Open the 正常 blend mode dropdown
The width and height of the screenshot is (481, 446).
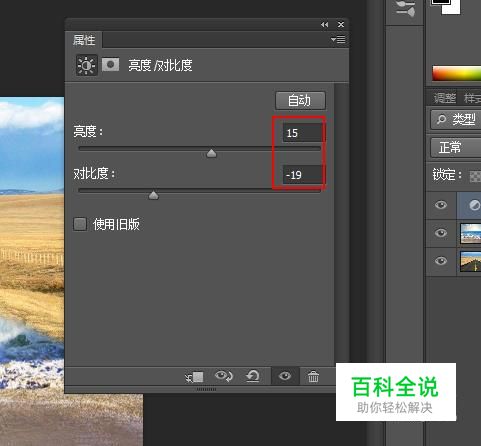[x=456, y=147]
